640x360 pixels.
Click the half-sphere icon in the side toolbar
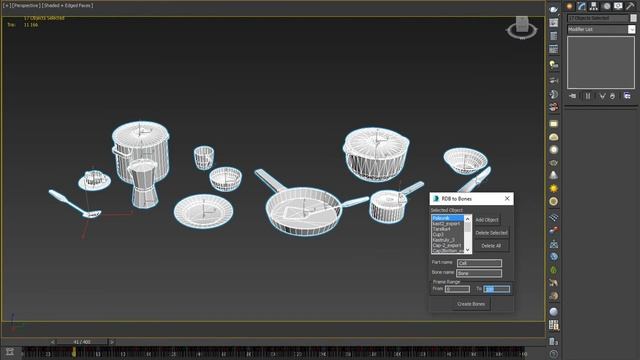click(x=553, y=94)
